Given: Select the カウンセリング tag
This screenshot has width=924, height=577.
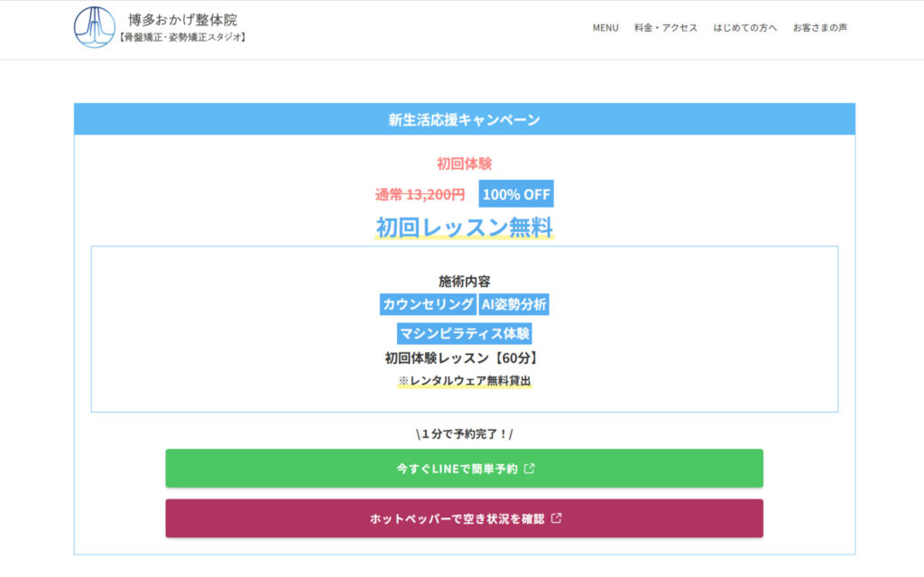Looking at the screenshot, I should 428,304.
